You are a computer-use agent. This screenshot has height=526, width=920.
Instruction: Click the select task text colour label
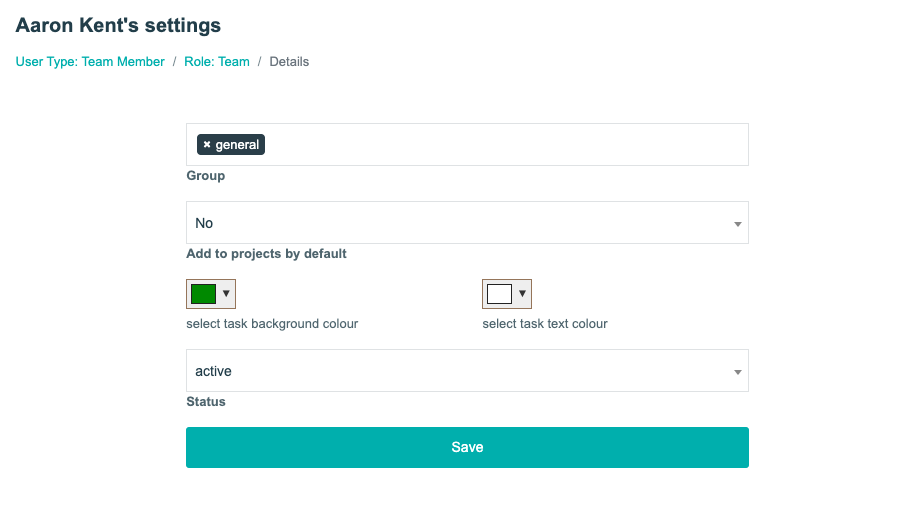tap(545, 324)
